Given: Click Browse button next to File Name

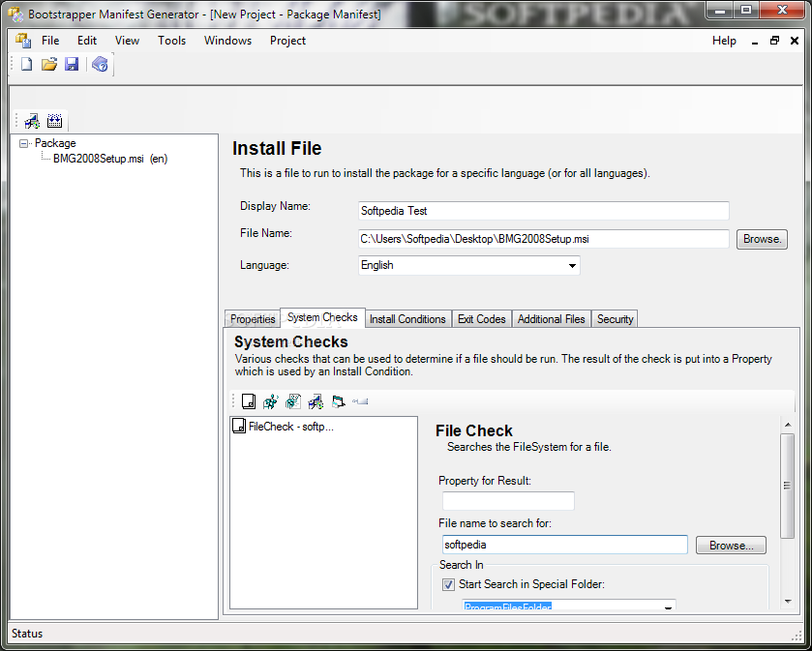Looking at the screenshot, I should (762, 239).
